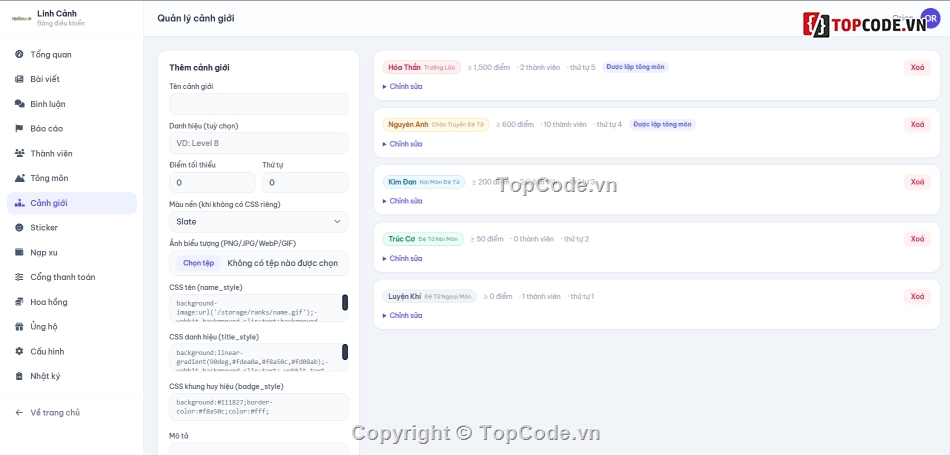Image resolution: width=950 pixels, height=455 pixels.
Task: Click the Bình luận chat icon
Action: click(19, 104)
